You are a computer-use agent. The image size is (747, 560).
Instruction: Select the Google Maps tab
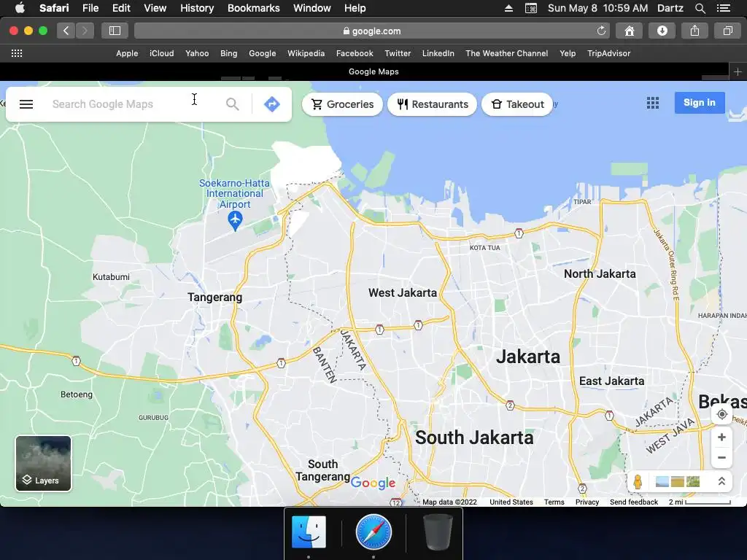point(373,72)
